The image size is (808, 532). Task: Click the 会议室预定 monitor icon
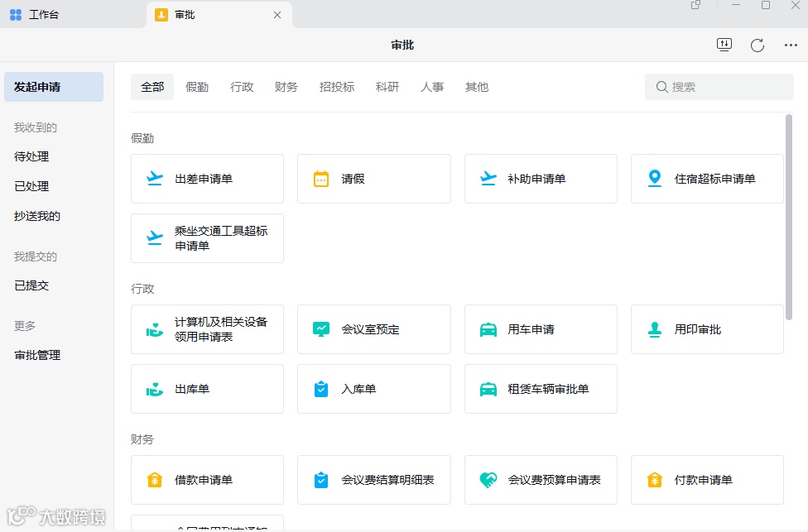click(x=321, y=329)
